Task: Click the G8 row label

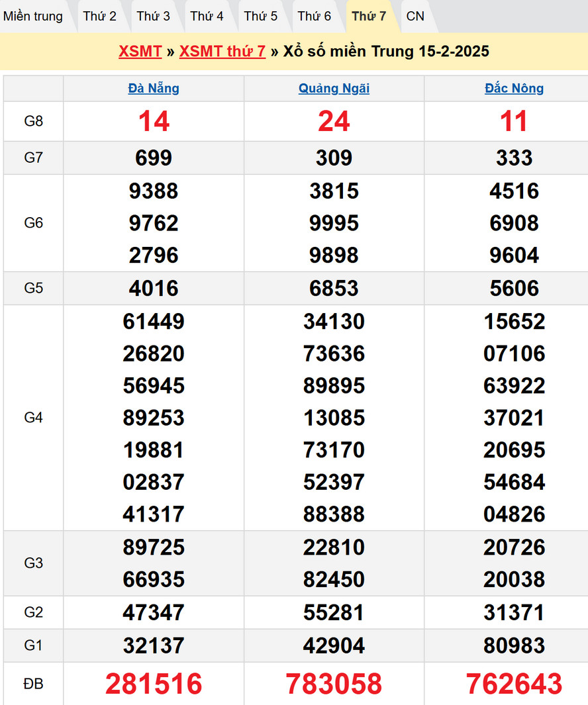Action: 34,121
